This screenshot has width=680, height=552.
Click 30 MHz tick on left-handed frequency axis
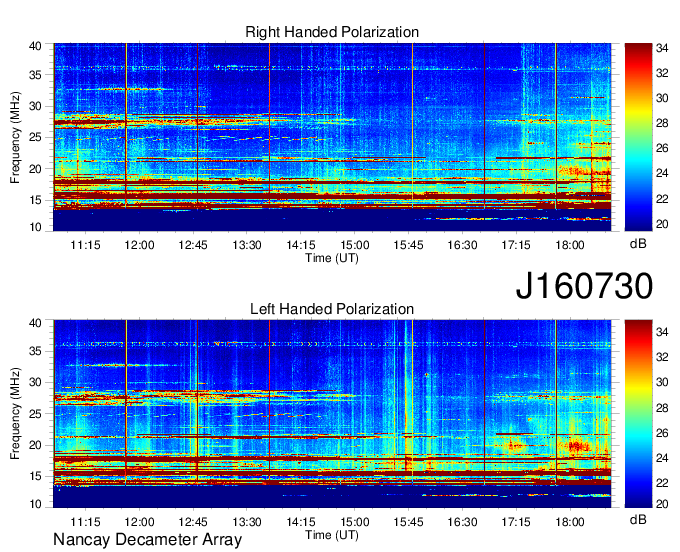[x=35, y=382]
